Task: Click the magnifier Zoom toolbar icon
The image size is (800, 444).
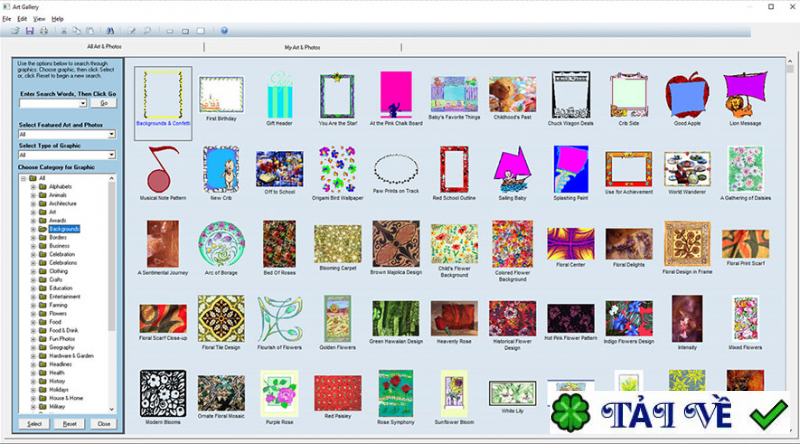Action: 147,31
